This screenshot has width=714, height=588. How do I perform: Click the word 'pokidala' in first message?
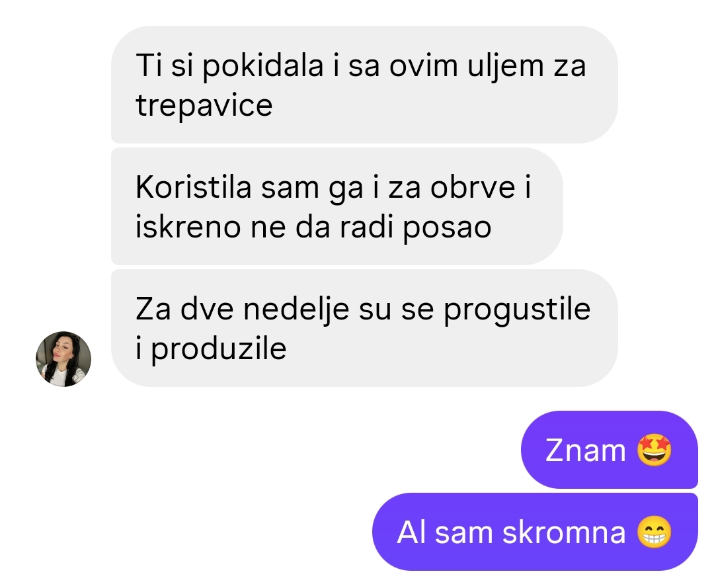click(262, 66)
